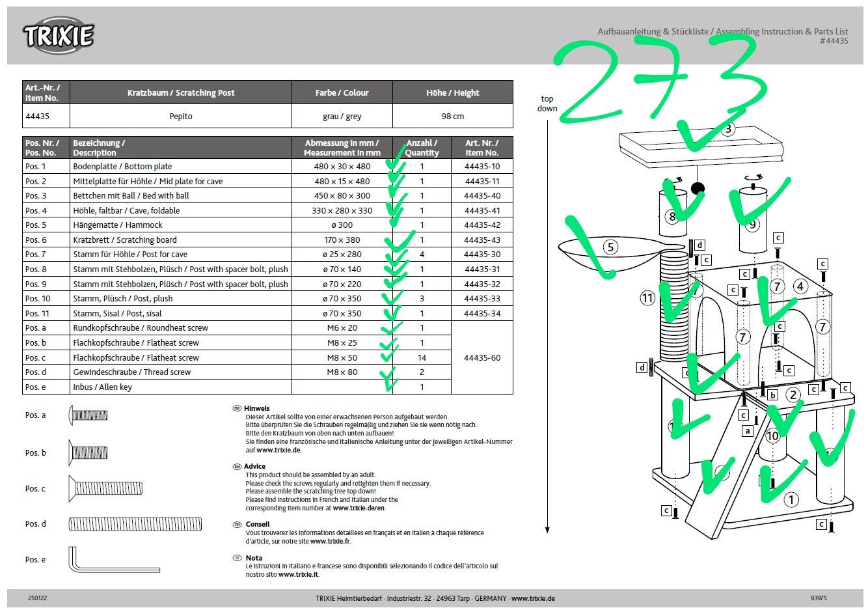Select 'Kratzbrett / Scratching board' description
The width and height of the screenshot is (868, 610).
click(125, 240)
